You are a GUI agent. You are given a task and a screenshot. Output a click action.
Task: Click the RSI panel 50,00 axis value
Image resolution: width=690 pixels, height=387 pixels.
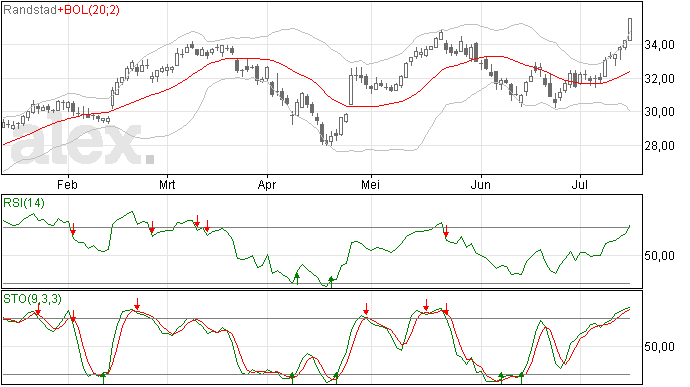659,256
